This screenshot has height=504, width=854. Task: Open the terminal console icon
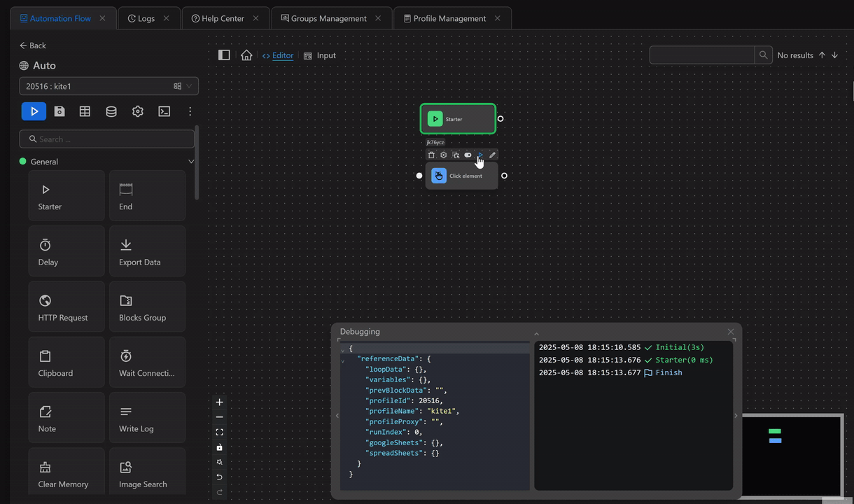click(x=164, y=111)
